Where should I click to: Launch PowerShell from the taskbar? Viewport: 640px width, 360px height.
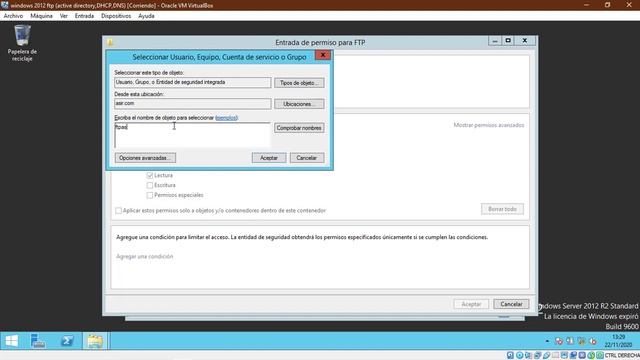point(67,341)
